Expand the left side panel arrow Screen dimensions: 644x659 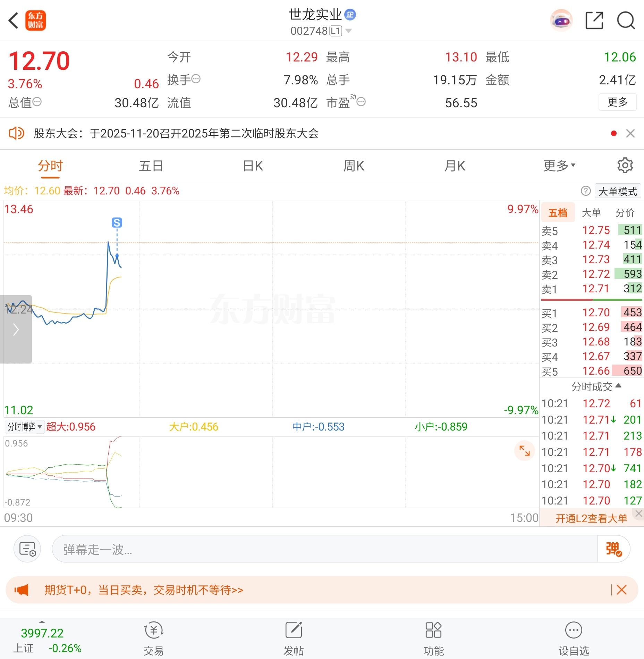(16, 329)
